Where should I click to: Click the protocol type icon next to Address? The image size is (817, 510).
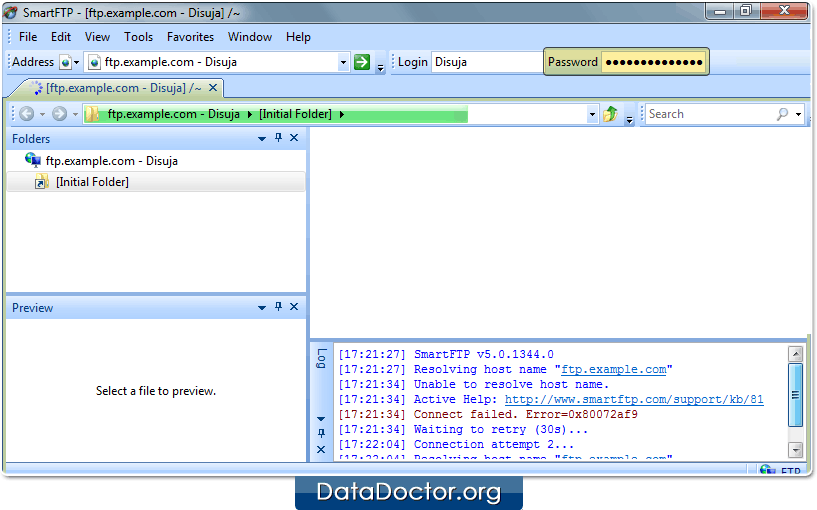point(66,63)
